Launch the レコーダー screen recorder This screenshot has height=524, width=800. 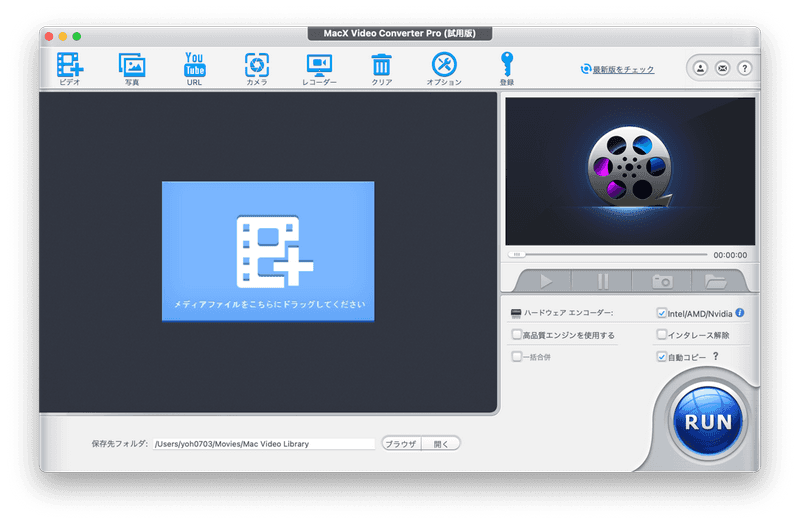tap(320, 65)
